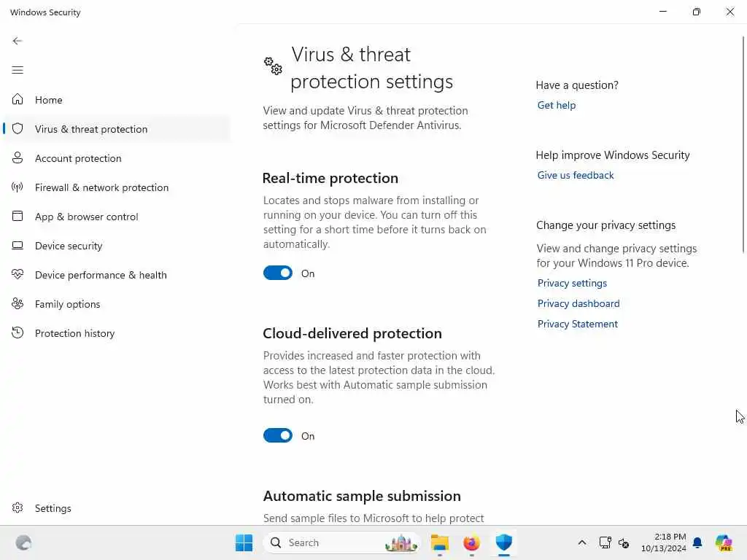Select Virus & threat protection menu item
This screenshot has width=747, height=560.
point(91,129)
